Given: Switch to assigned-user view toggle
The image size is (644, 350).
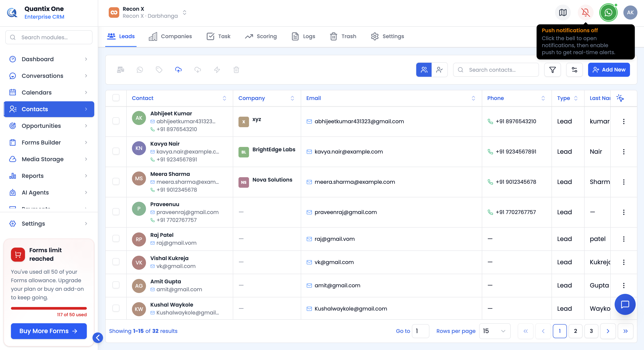Looking at the screenshot, I should 439,70.
